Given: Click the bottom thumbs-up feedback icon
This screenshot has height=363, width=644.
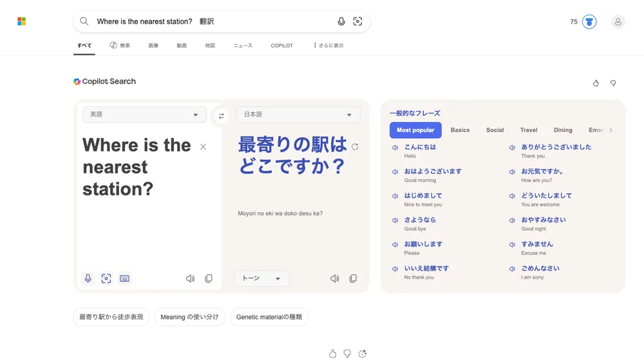Looking at the screenshot, I should point(333,353).
